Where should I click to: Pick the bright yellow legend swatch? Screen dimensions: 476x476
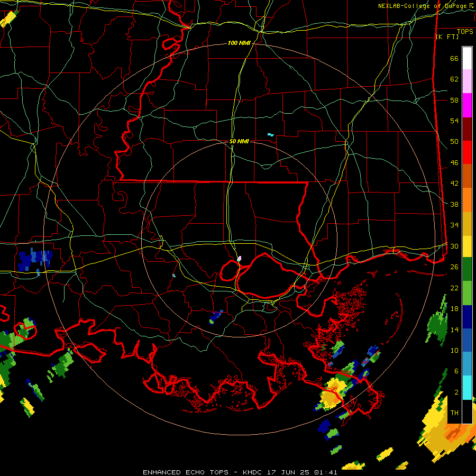click(467, 246)
